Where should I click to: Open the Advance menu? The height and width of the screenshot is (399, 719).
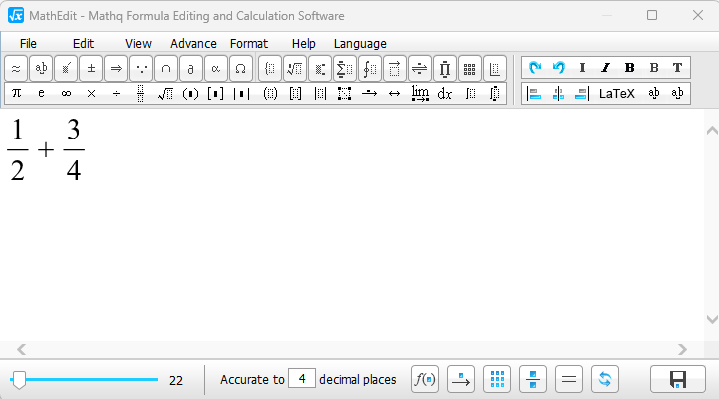click(x=193, y=44)
